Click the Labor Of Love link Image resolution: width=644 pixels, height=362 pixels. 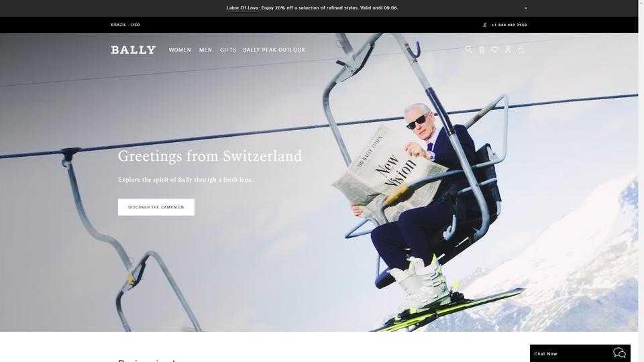242,8
